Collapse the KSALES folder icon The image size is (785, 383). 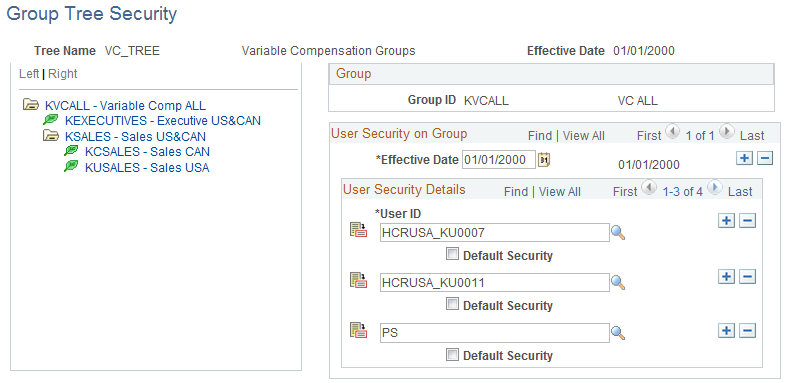click(x=51, y=136)
